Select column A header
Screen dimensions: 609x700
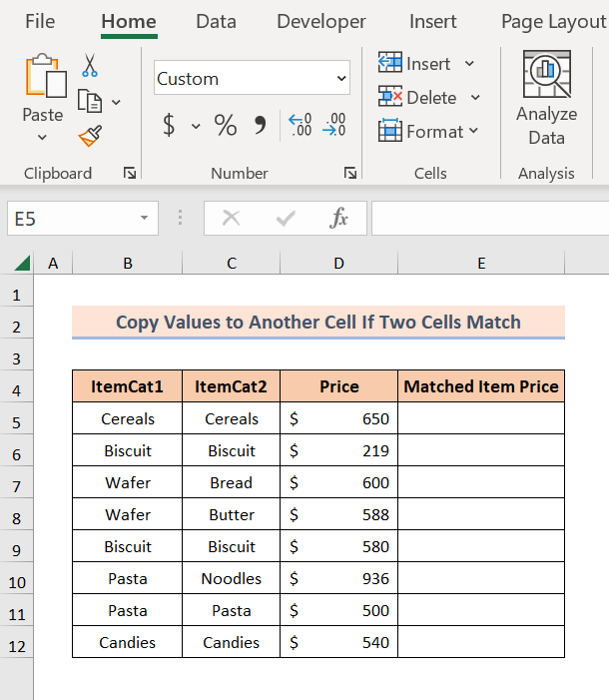53,263
